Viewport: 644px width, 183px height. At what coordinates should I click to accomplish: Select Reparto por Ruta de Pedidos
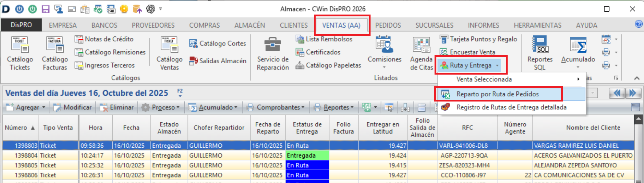(512, 94)
